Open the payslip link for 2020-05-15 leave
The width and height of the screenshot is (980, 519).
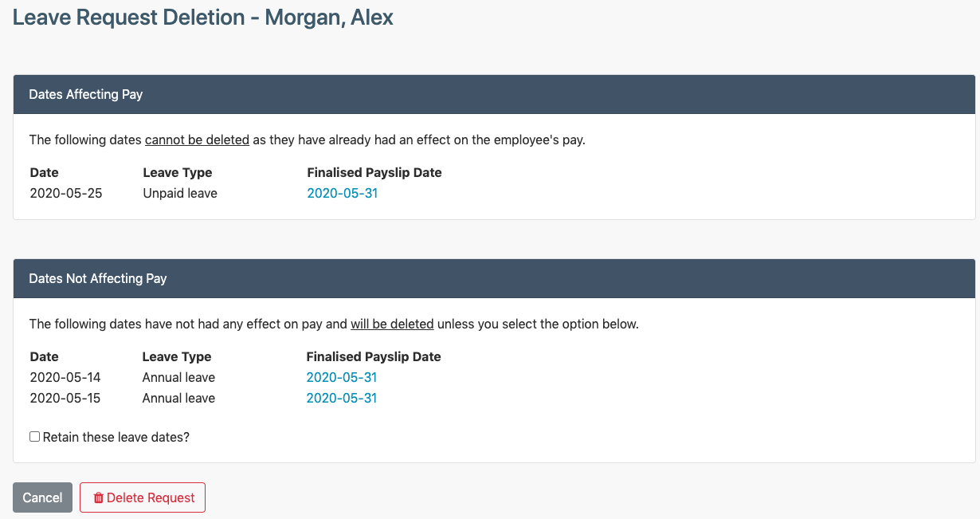coord(341,398)
